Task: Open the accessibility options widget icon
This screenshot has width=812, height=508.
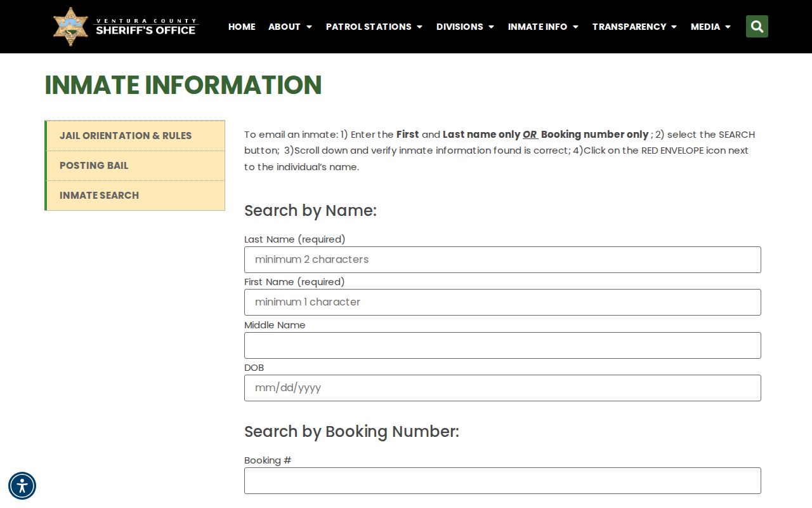Action: (22, 486)
